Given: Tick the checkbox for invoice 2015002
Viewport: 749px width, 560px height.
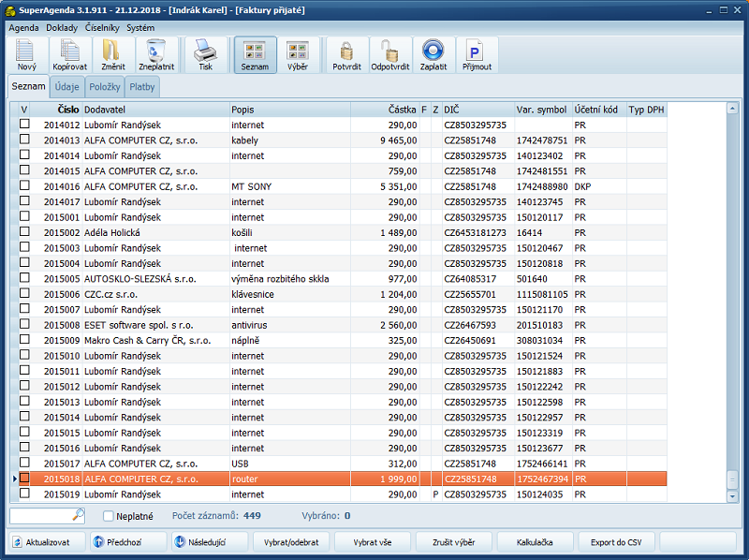Looking at the screenshot, I should coord(25,231).
